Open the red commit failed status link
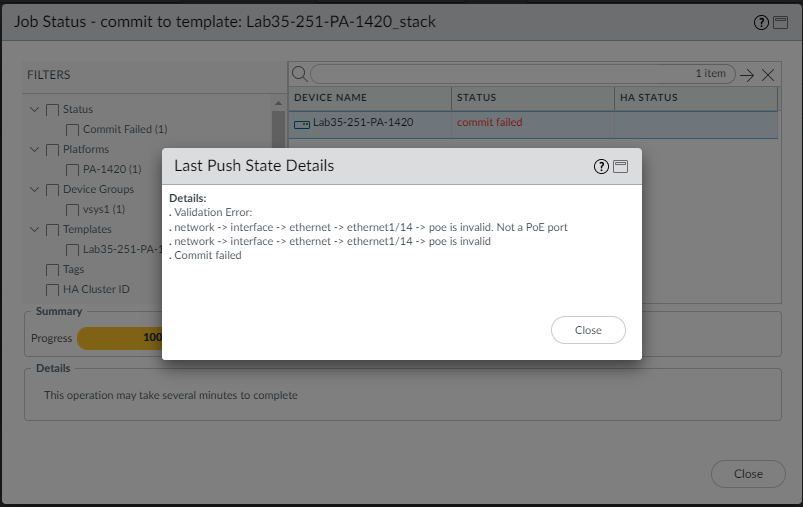803x507 pixels. point(489,123)
